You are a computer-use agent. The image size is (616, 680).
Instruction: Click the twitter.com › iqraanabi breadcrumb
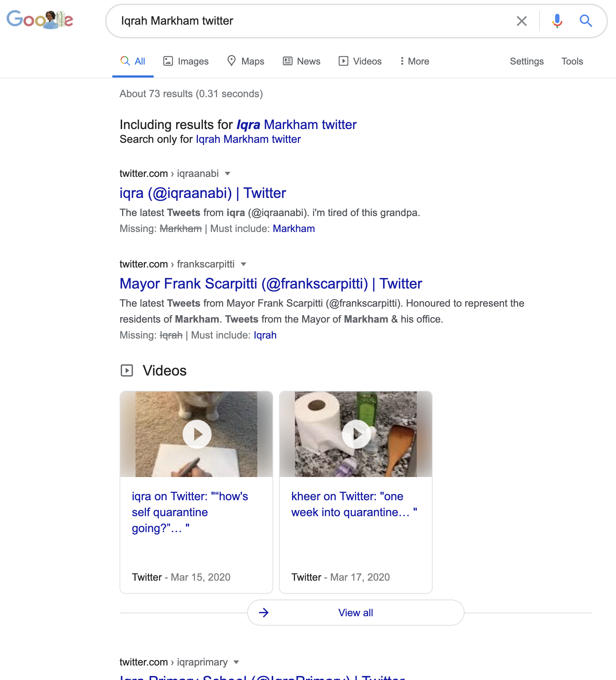[169, 174]
